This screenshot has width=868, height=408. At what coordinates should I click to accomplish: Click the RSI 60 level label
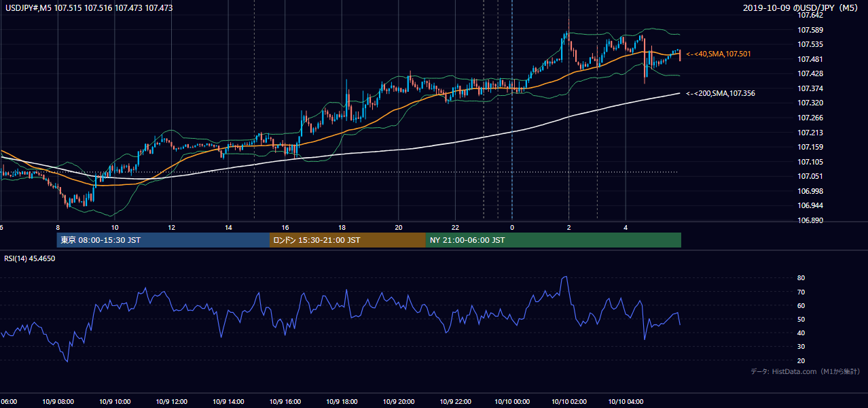click(x=801, y=305)
